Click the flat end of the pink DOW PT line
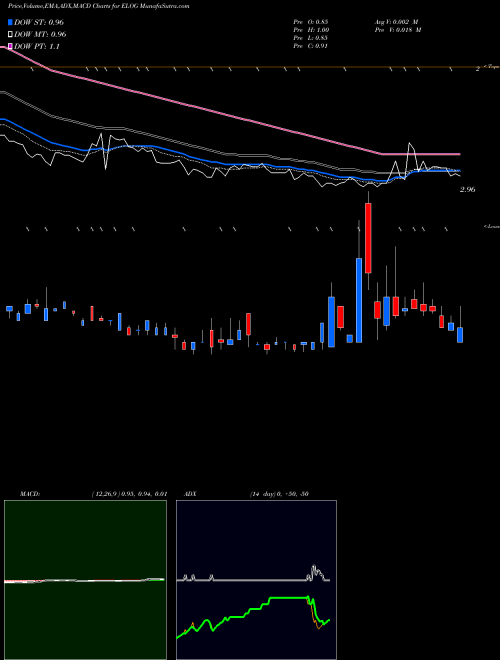 pyautogui.click(x=421, y=154)
